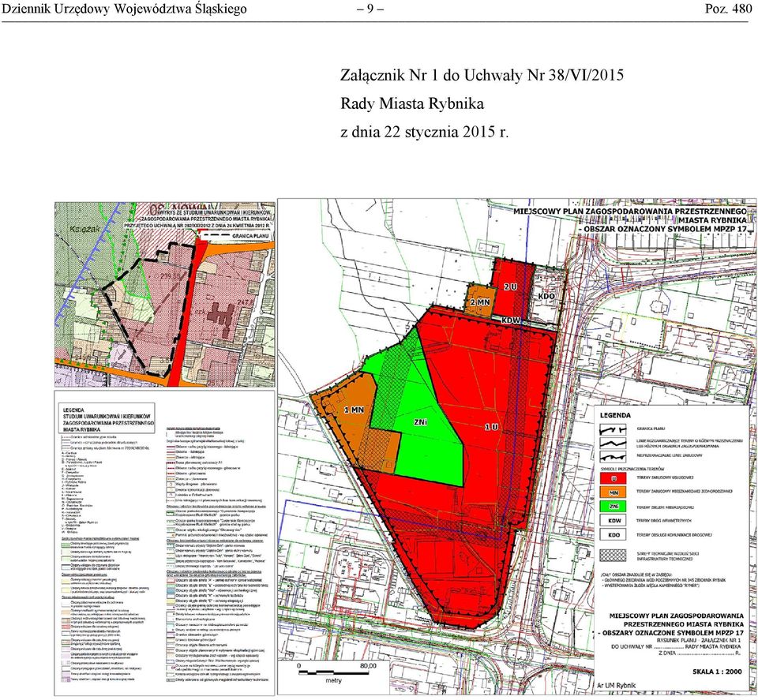Click the 'Rady Miasta Rybnika' line

tap(412, 104)
